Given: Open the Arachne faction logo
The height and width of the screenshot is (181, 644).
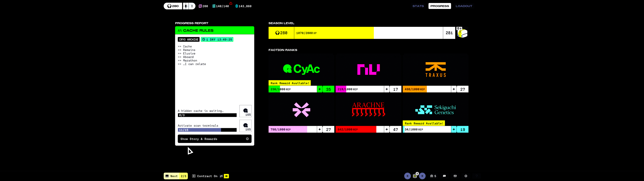Looking at the screenshot, I should (x=369, y=109).
